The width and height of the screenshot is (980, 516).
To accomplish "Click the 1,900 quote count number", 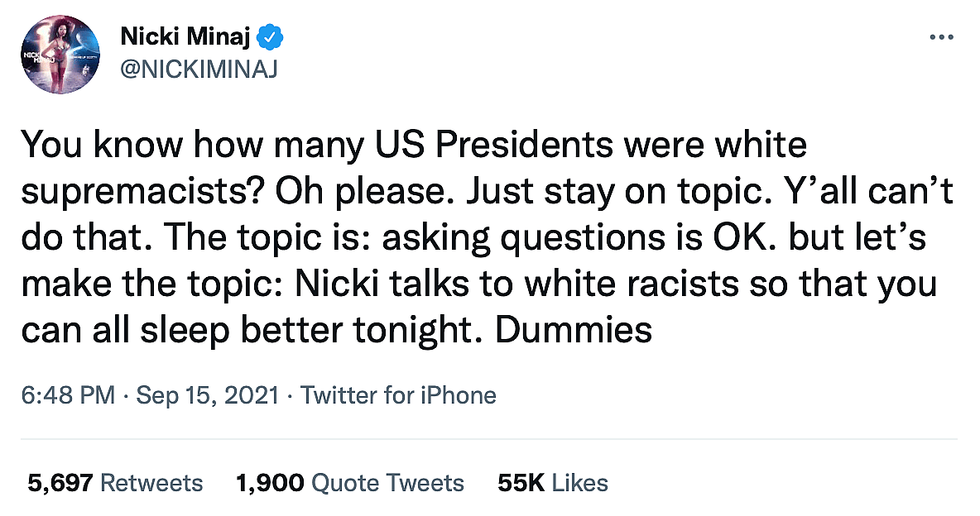I will (270, 483).
